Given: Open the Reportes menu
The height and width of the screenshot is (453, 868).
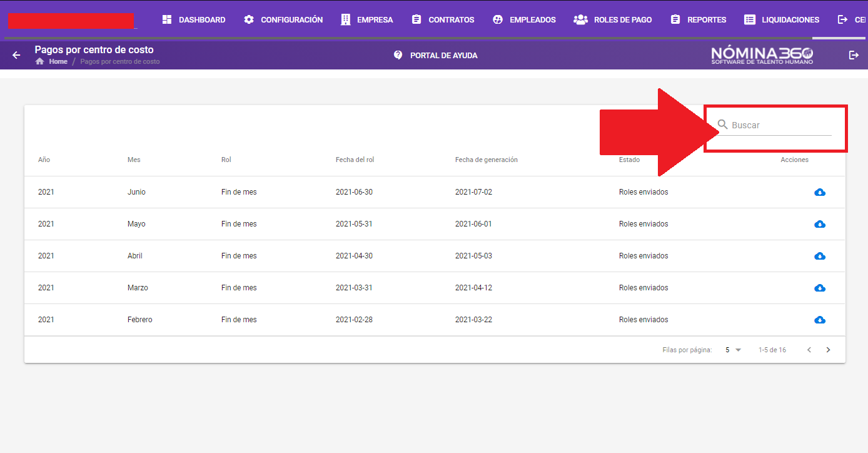Looking at the screenshot, I should coord(698,19).
